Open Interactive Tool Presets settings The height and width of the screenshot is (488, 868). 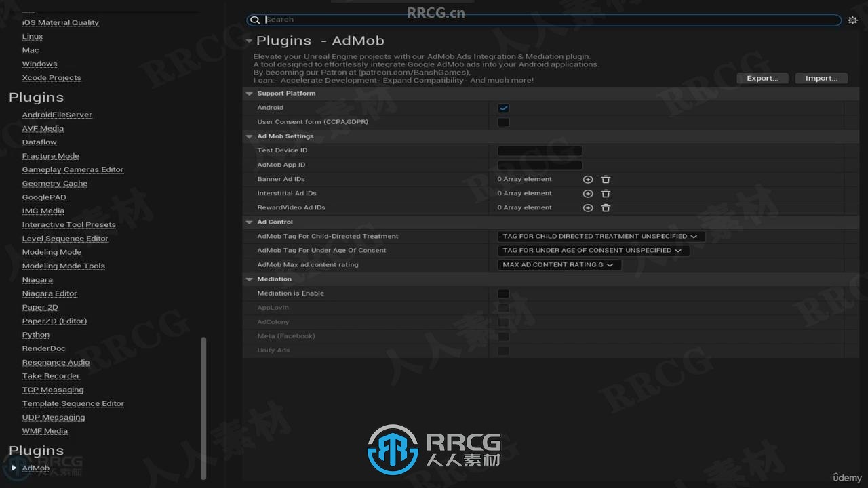click(69, 224)
